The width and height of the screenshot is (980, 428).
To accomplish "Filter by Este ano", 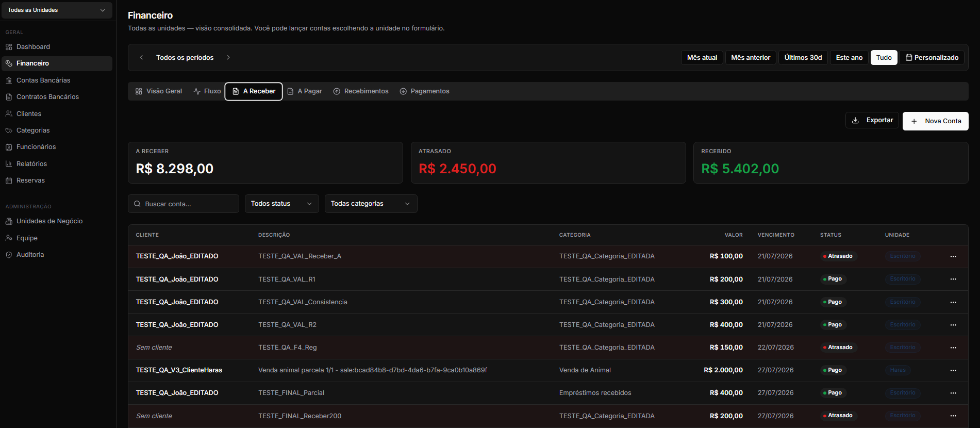I will tap(849, 57).
